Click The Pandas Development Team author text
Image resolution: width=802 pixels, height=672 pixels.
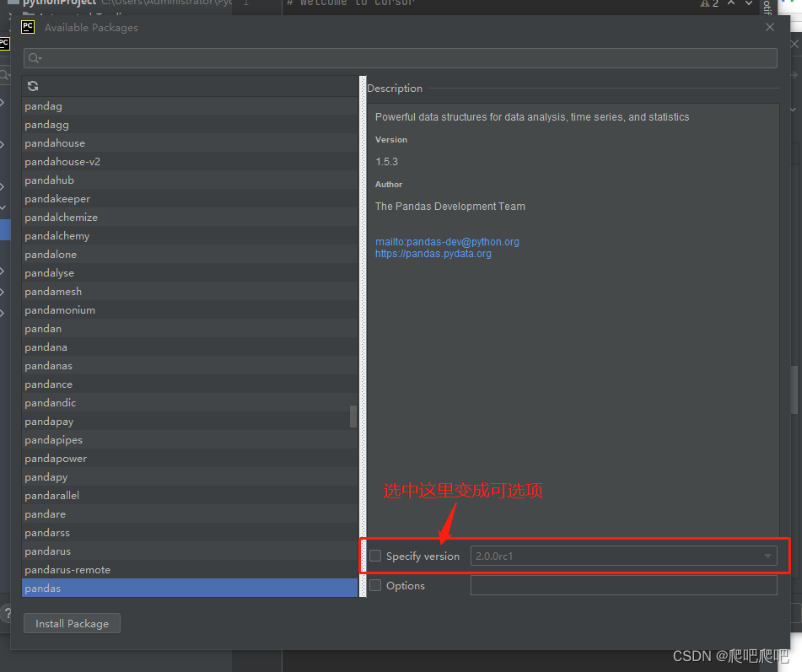450,206
